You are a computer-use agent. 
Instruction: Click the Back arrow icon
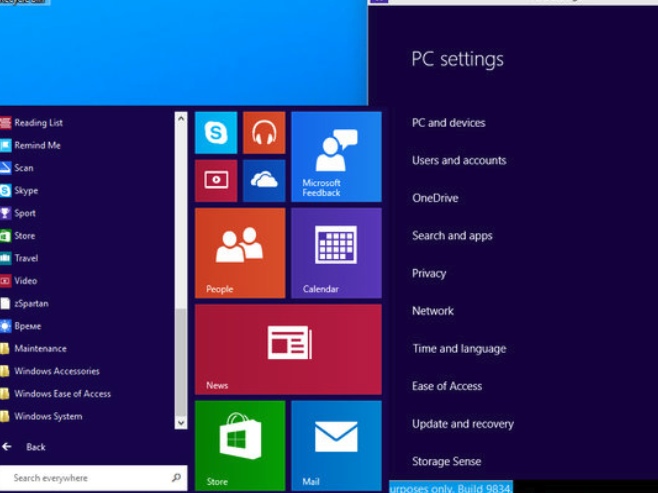[x=7, y=447]
